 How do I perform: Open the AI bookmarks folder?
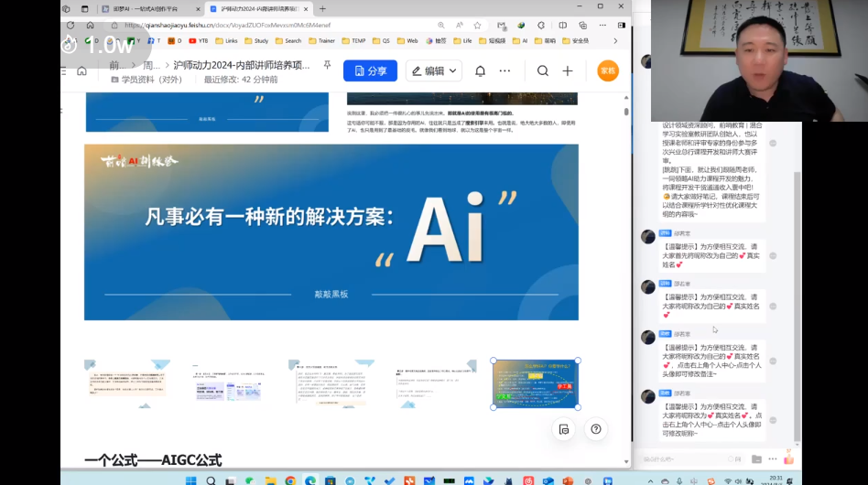click(520, 41)
